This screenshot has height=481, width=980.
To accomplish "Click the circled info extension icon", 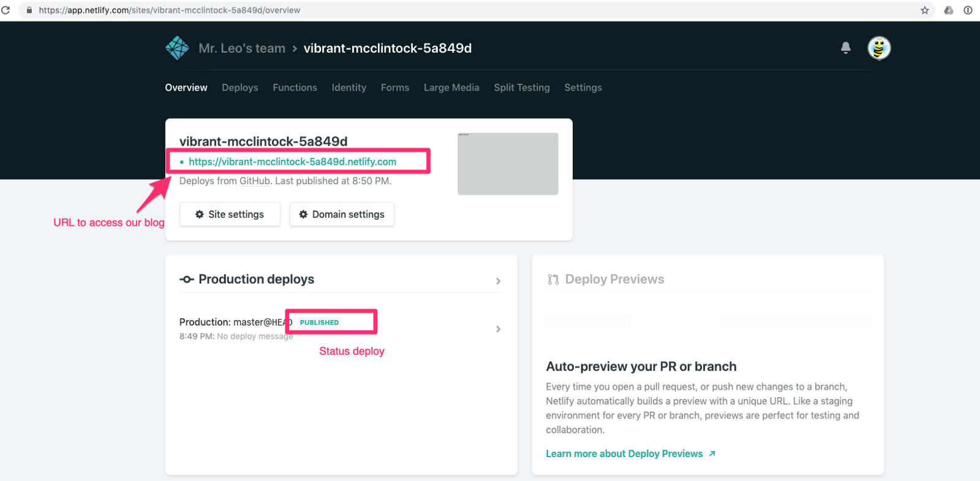I will point(968,10).
